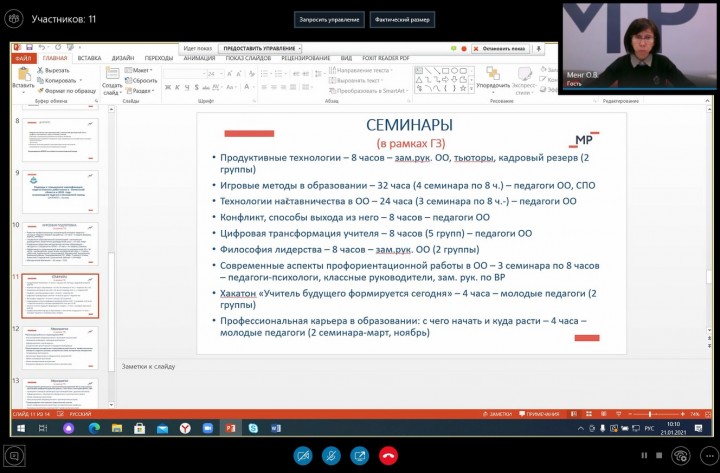This screenshot has height=473, width=720.
Task: Click the Вставить paste icon
Action: pos(22,78)
